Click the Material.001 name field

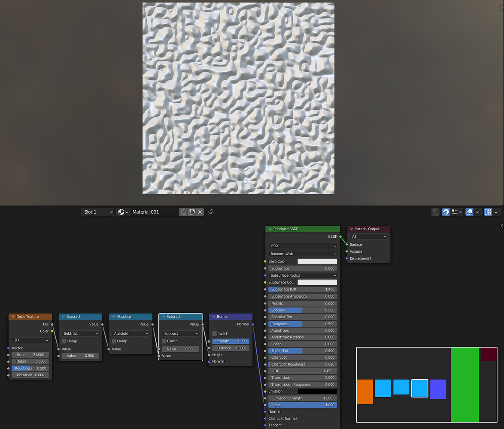155,211
